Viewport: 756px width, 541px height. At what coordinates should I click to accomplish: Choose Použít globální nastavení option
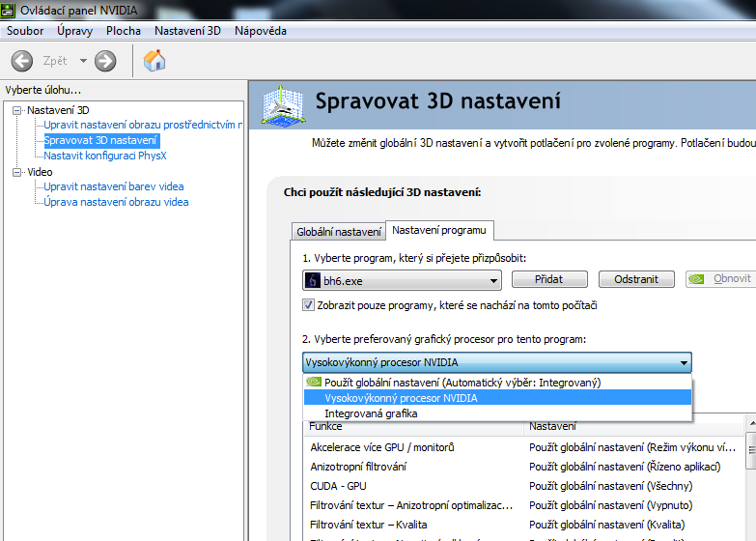pyautogui.click(x=497, y=383)
